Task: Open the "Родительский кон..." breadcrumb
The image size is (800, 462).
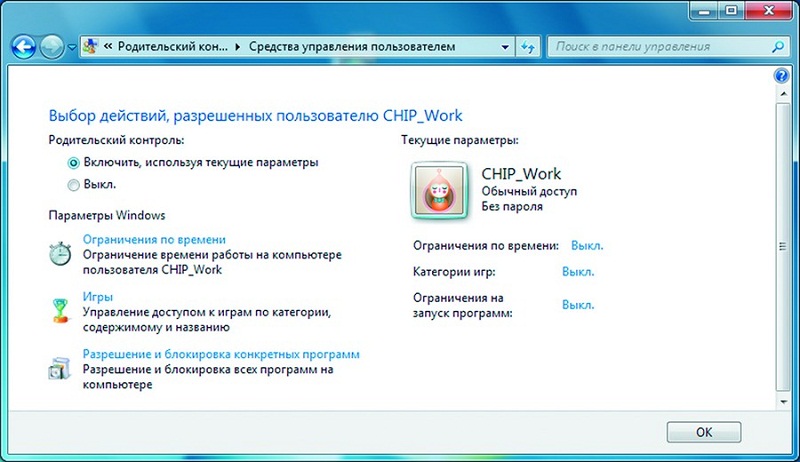Action: (x=173, y=46)
